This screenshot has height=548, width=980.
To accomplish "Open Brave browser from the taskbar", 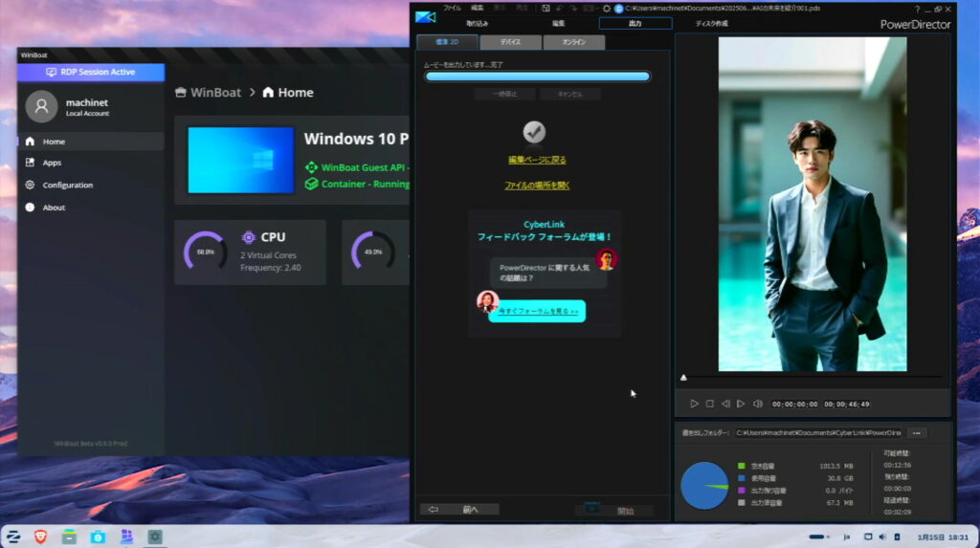I will point(41,537).
